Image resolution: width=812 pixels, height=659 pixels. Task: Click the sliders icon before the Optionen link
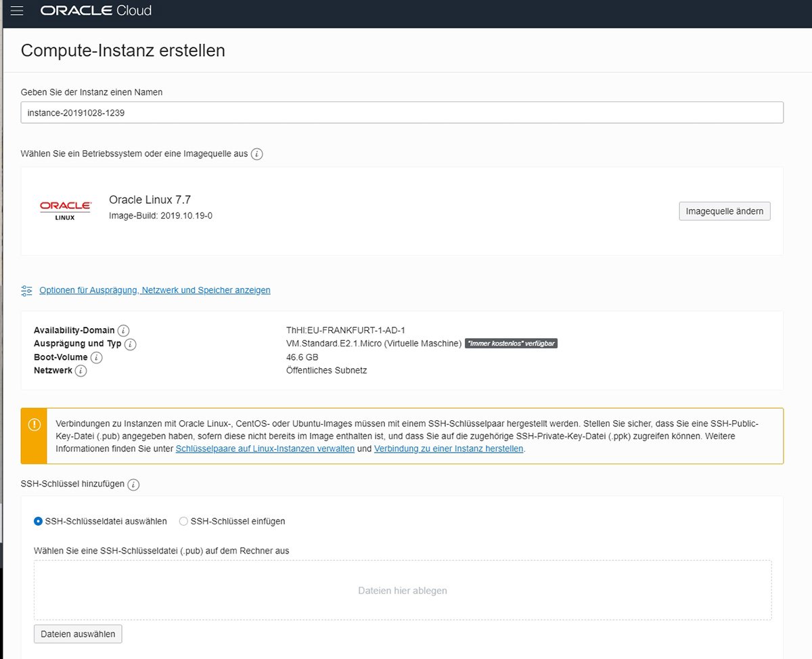(26, 290)
